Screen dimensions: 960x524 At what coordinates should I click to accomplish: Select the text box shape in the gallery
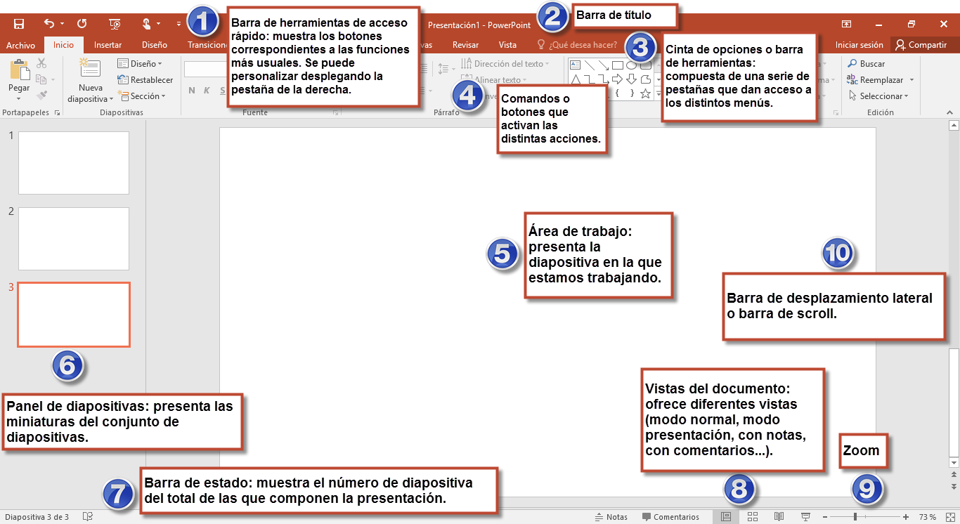575,64
